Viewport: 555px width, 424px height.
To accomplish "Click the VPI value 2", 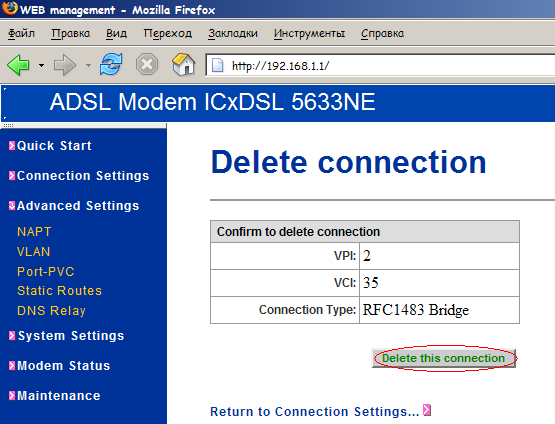I will 367,256.
